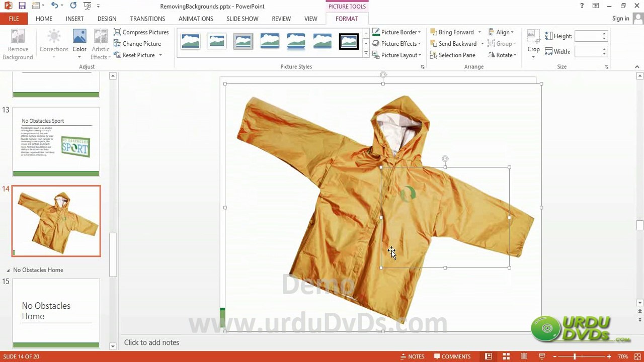Open the Rotate dropdown
This screenshot has height=362, width=644.
tap(502, 55)
